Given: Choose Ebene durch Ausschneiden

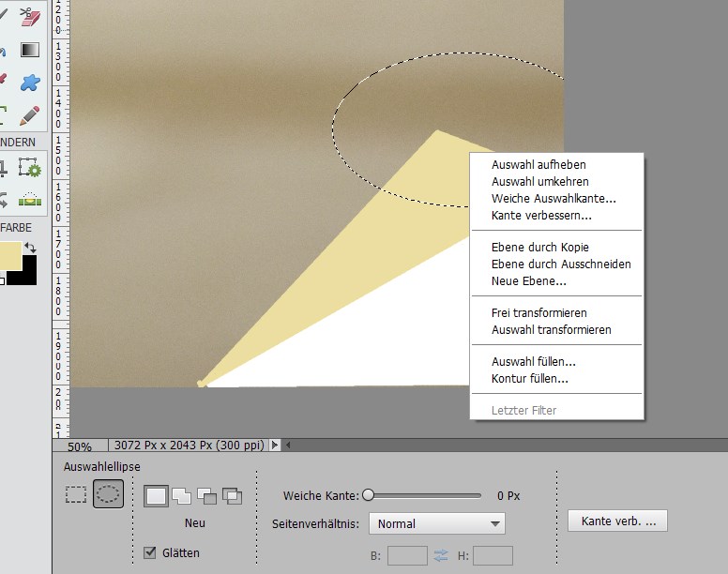Looking at the screenshot, I should point(556,264).
